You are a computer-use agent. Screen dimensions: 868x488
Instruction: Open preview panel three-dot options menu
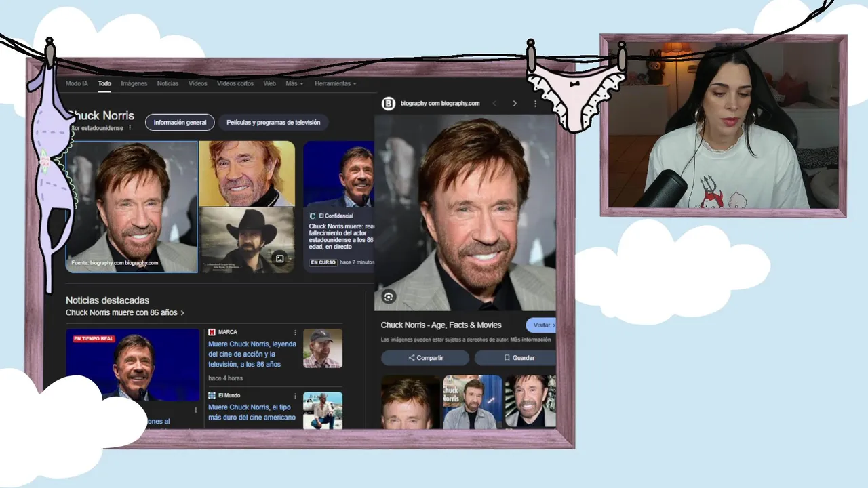pos(535,104)
